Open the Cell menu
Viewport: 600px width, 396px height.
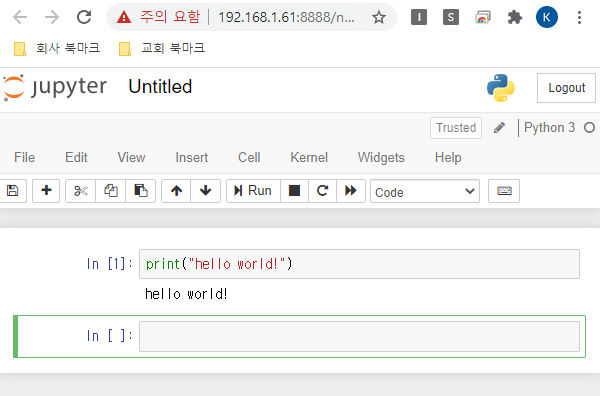[x=249, y=157]
